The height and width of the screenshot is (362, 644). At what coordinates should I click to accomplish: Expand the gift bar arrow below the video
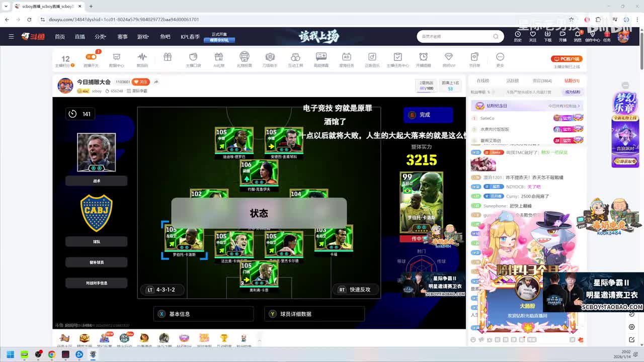[x=259, y=340]
